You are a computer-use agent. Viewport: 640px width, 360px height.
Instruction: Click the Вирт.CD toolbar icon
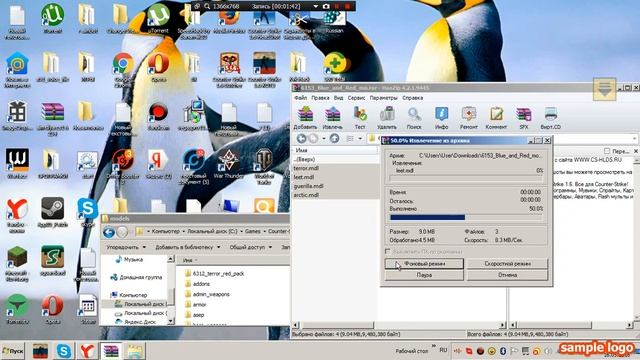(x=551, y=118)
